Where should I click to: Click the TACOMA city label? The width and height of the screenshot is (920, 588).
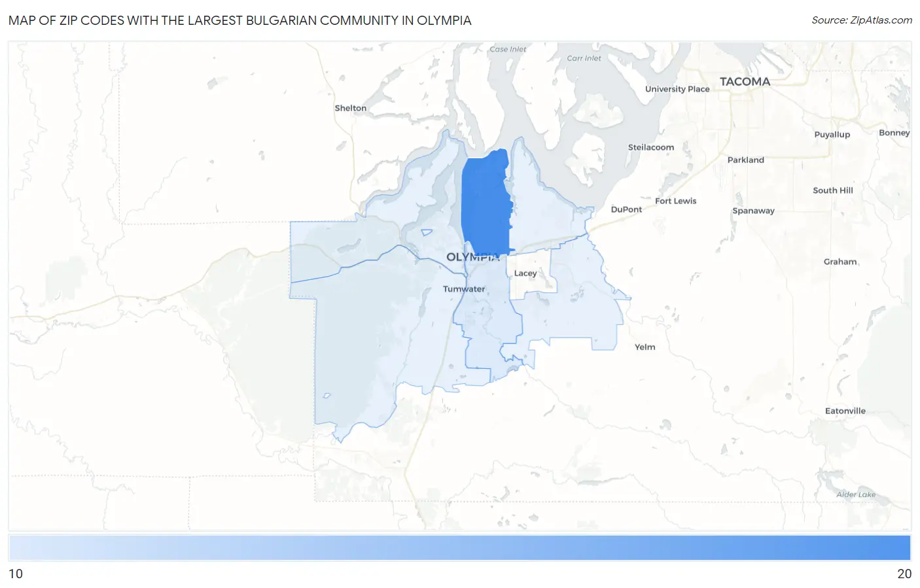point(745,82)
